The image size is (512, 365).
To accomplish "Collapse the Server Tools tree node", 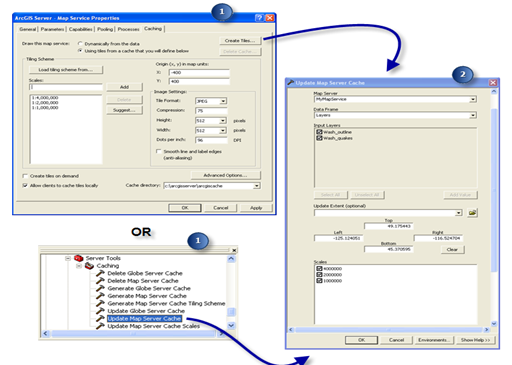I will point(68,258).
